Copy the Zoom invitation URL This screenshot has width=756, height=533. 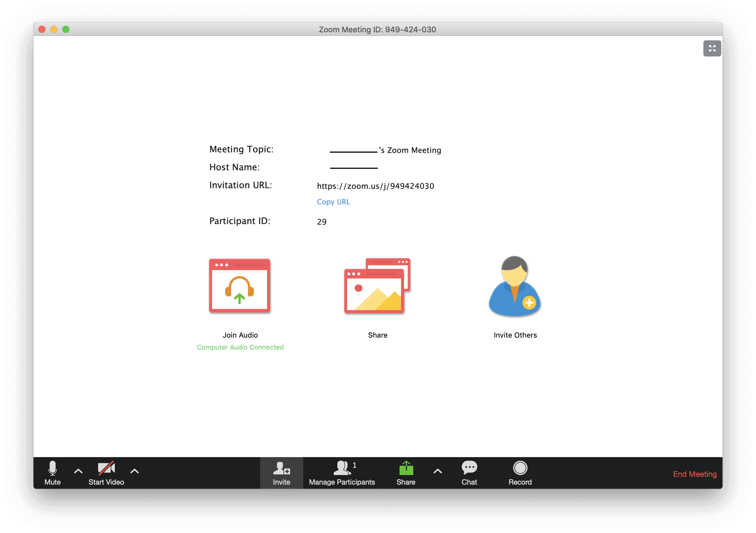tap(334, 201)
